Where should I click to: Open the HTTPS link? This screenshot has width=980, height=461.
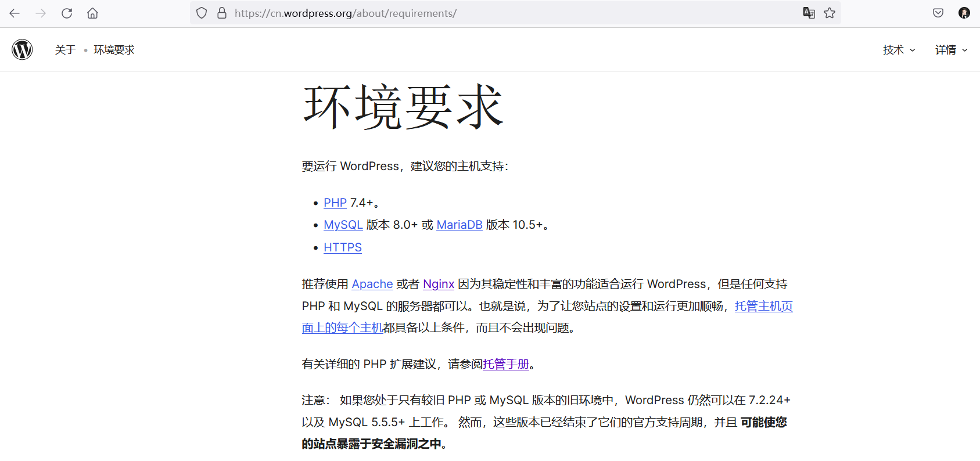pos(343,247)
